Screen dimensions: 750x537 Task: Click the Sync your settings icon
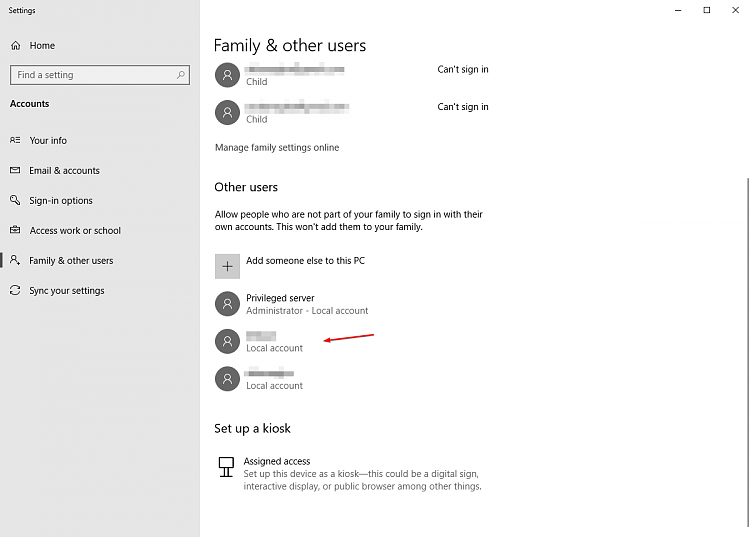tap(15, 290)
